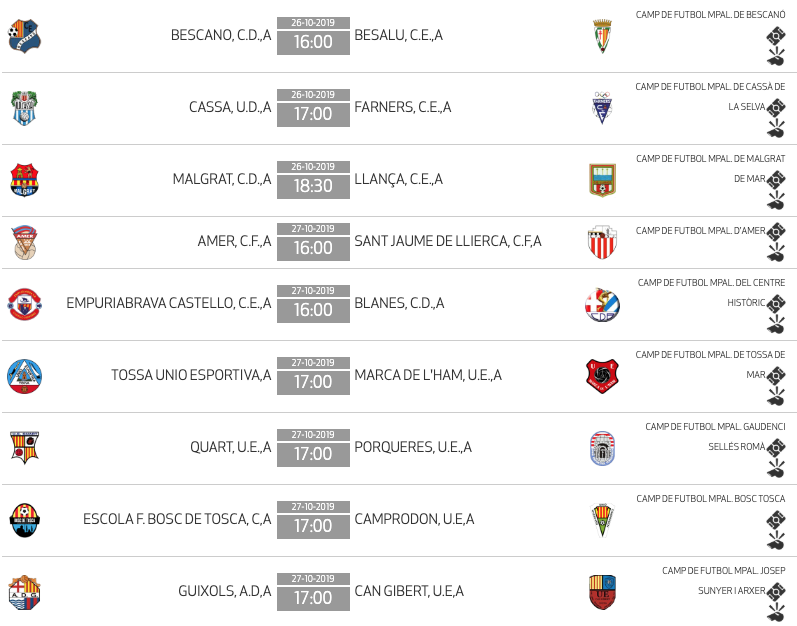Open the 18:30 Malgrat–Llançà match time
797x626 pixels.
click(313, 186)
